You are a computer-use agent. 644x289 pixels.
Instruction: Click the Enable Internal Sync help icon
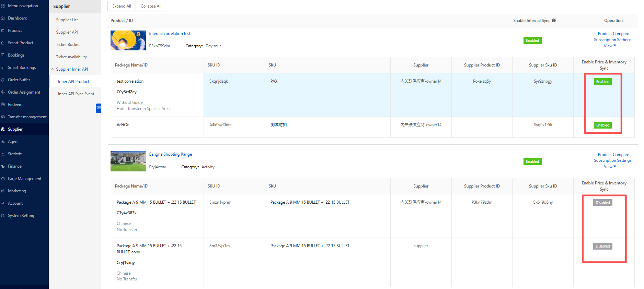[553, 21]
